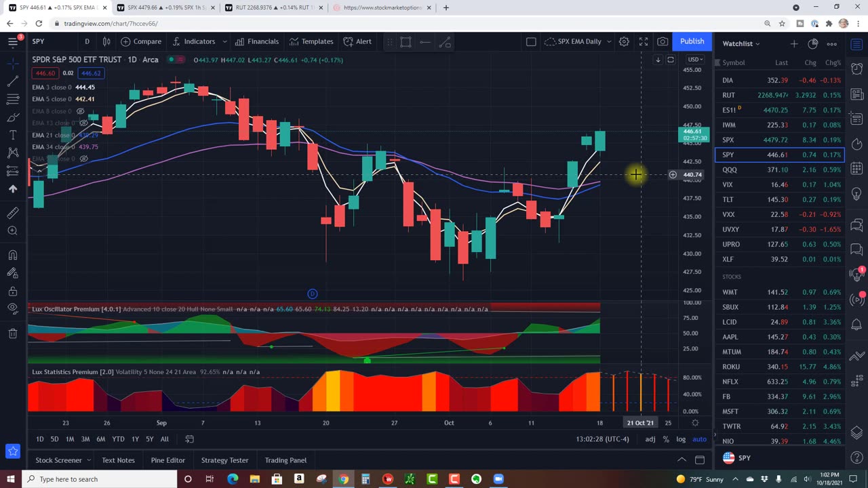Open the pattern drawing tools
The width and height of the screenshot is (868, 488).
pyautogui.click(x=13, y=152)
